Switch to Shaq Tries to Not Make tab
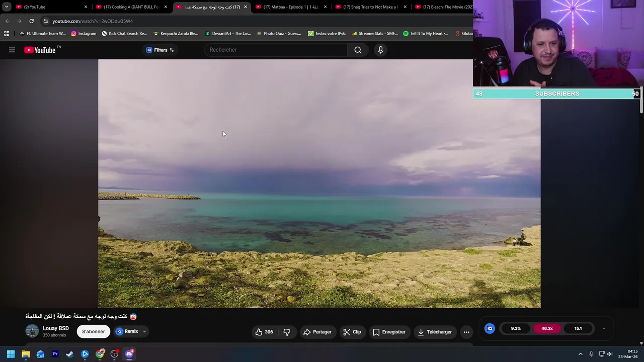The width and height of the screenshot is (644, 362). tap(370, 7)
